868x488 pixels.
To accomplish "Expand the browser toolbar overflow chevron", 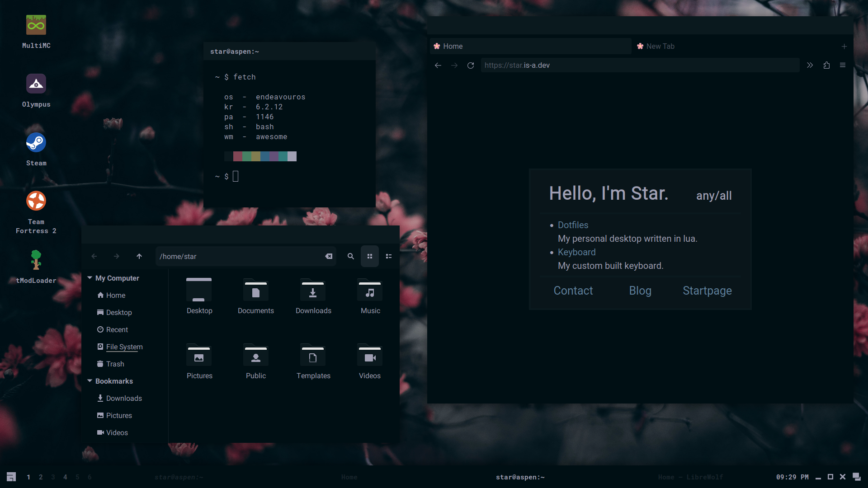I will [x=810, y=66].
